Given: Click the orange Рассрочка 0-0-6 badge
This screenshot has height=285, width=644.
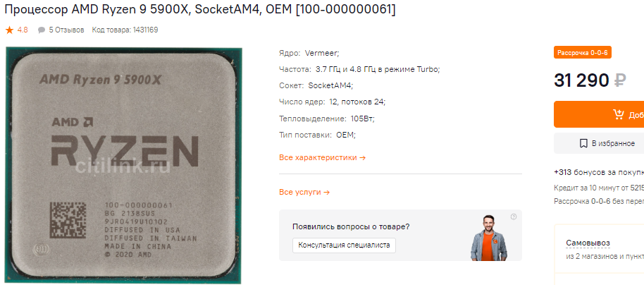Looking at the screenshot, I should (583, 53).
